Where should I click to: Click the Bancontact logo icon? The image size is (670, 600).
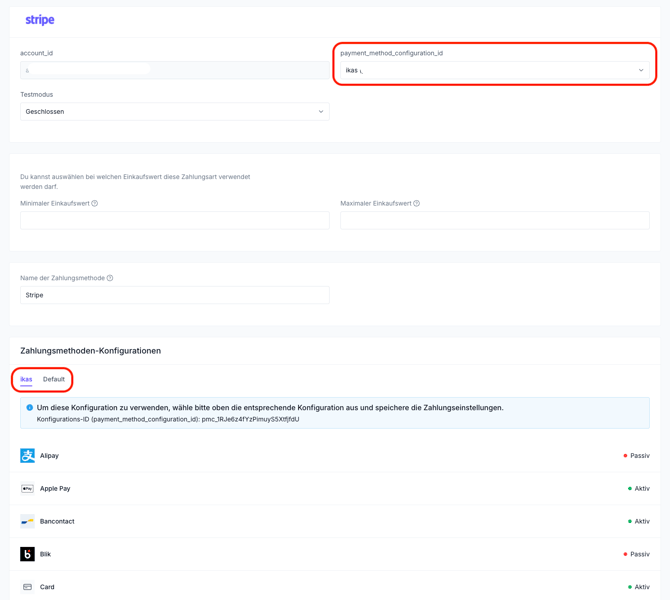[x=27, y=521]
